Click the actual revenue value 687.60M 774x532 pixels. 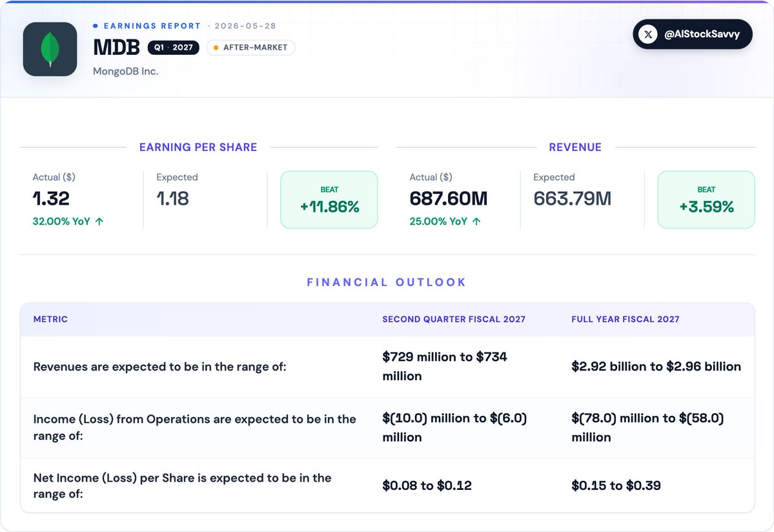(448, 198)
